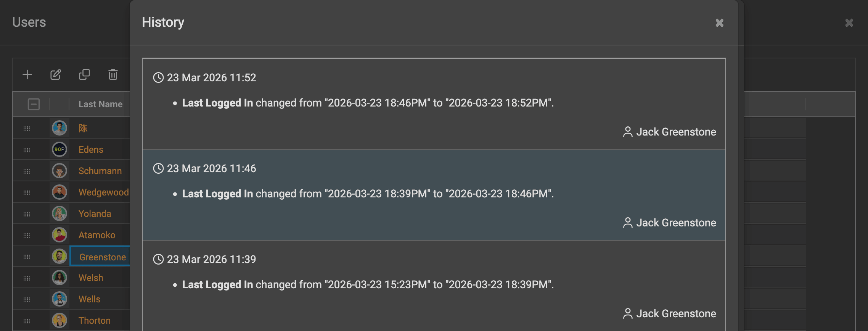Viewport: 868px width, 331px height.
Task: Sort by the Last Name column header
Action: tap(100, 104)
